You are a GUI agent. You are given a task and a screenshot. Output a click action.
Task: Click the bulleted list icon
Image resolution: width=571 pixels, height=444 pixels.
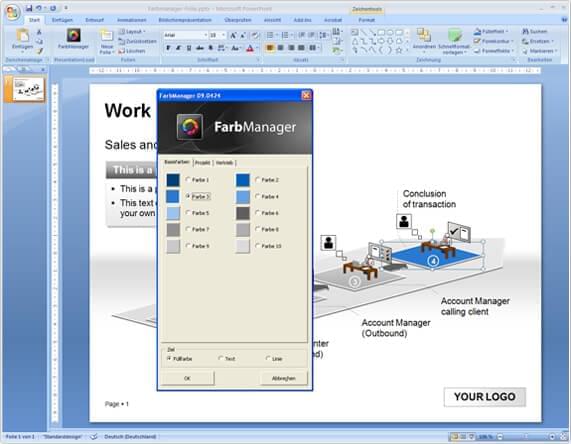(x=270, y=35)
